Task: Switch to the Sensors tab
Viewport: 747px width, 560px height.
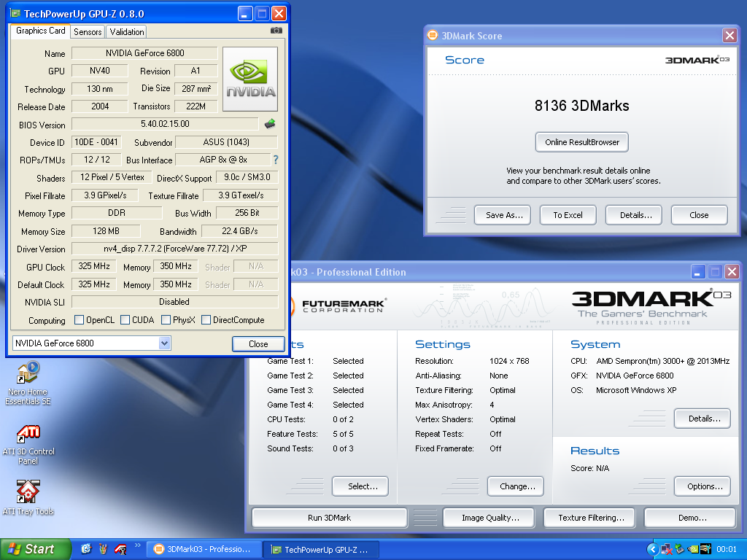Action: (88, 32)
